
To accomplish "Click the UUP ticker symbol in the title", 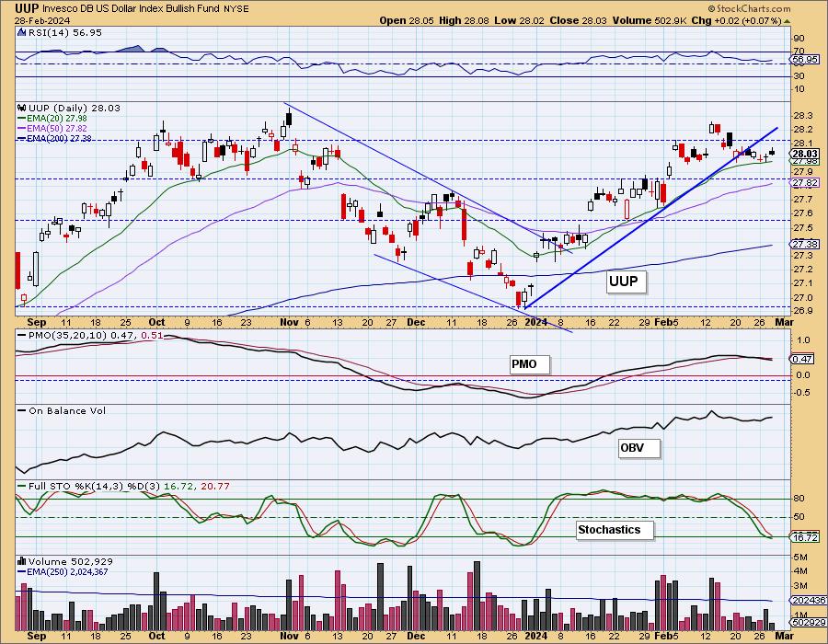I will tap(27, 8).
